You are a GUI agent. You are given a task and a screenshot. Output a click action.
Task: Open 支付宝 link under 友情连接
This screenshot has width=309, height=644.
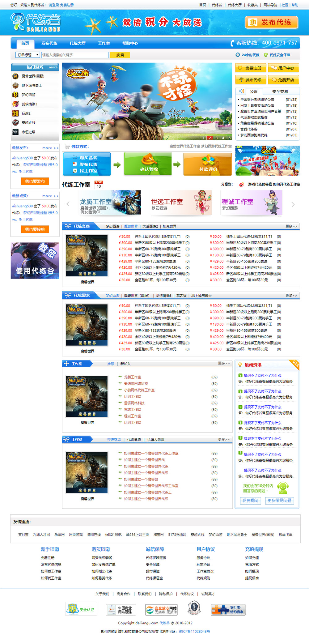click(23, 535)
